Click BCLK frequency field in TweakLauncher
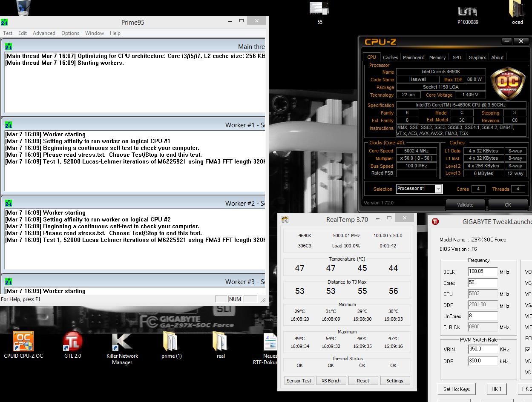This screenshot has height=402, width=532. point(483,271)
